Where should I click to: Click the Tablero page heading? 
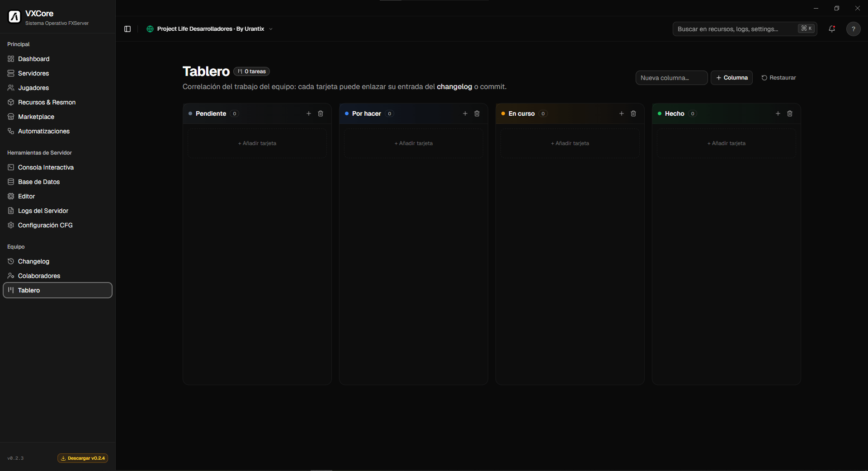click(x=206, y=71)
